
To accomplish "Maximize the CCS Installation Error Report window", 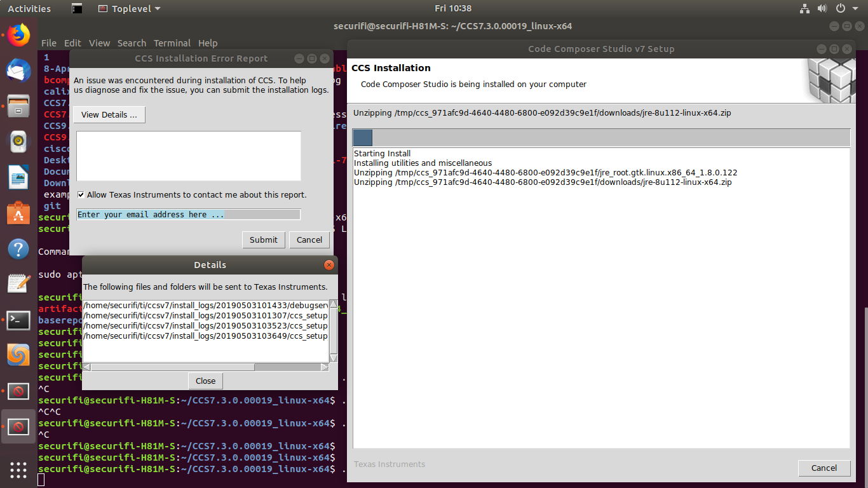I will (311, 58).
